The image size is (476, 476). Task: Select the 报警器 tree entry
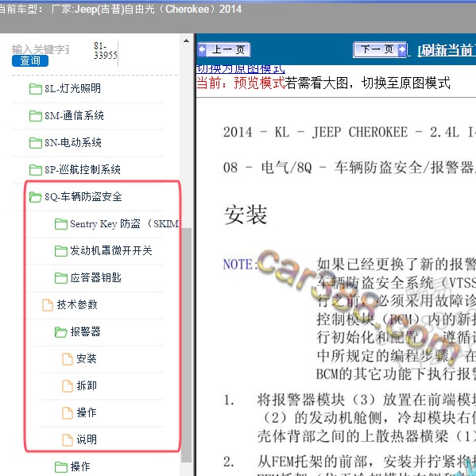(85, 331)
